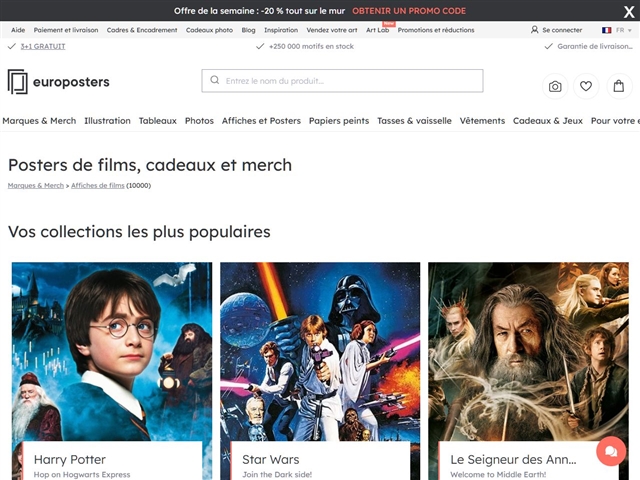Open Photos menu
This screenshot has height=480, width=640.
199,121
